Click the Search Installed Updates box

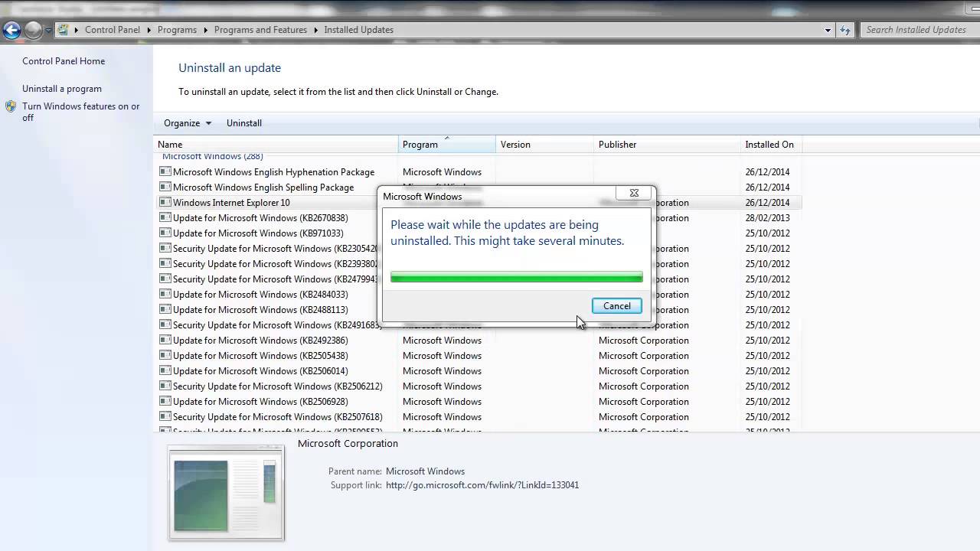pos(919,30)
